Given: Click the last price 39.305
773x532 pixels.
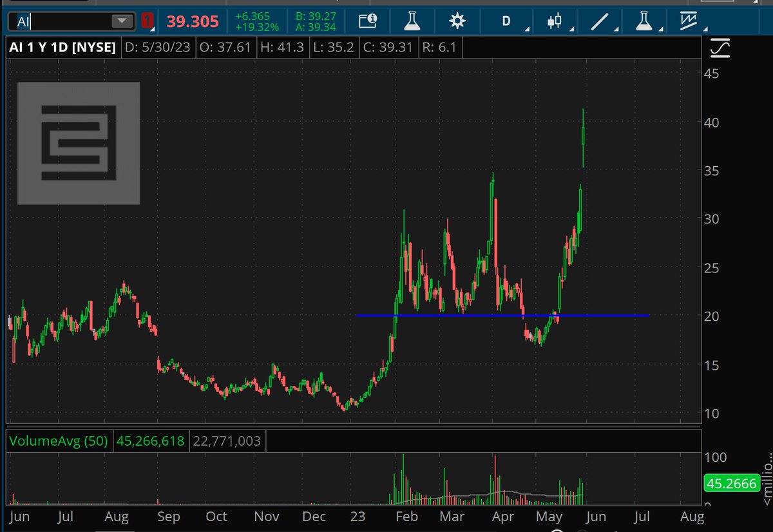Looking at the screenshot, I should pyautogui.click(x=193, y=21).
